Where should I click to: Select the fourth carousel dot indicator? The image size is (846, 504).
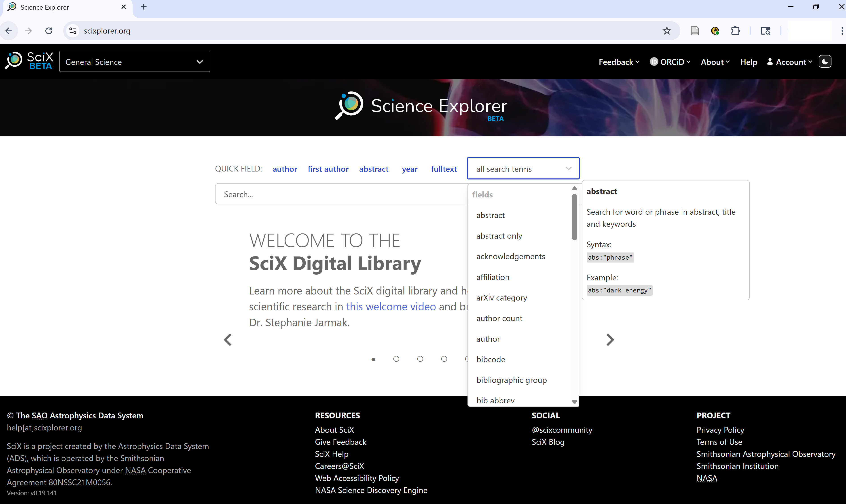444,359
